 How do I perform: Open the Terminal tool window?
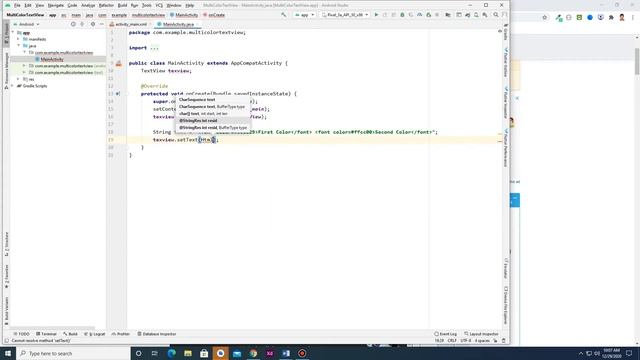click(x=46, y=334)
